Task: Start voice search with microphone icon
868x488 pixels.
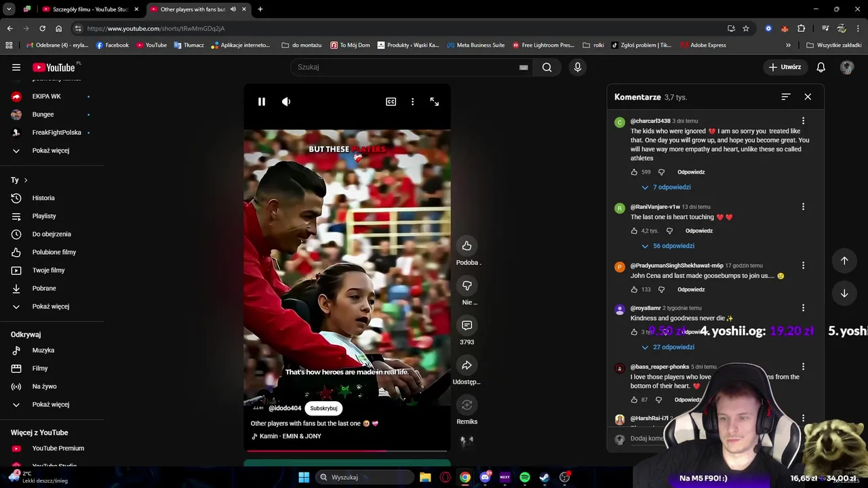Action: point(578,67)
